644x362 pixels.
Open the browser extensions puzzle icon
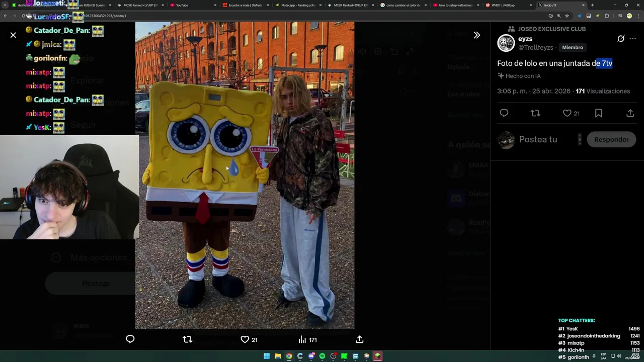point(607,16)
